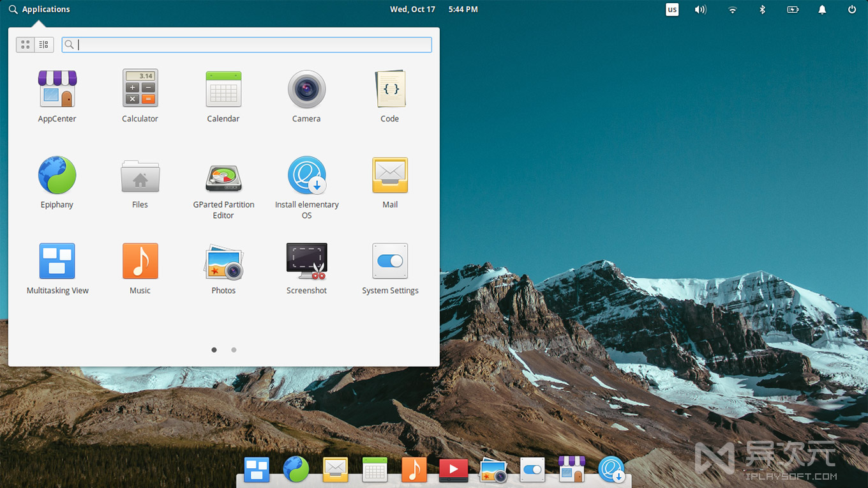Switch the launcher to list view
The height and width of the screenshot is (488, 868).
(x=43, y=45)
